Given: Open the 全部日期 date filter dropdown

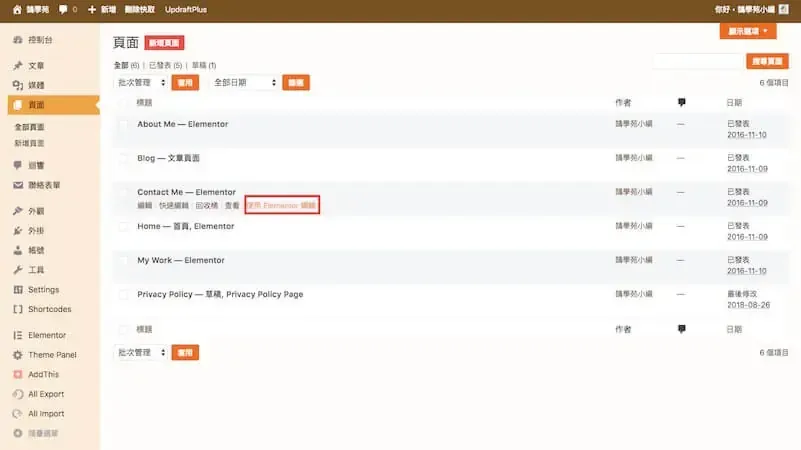Looking at the screenshot, I should tap(244, 82).
